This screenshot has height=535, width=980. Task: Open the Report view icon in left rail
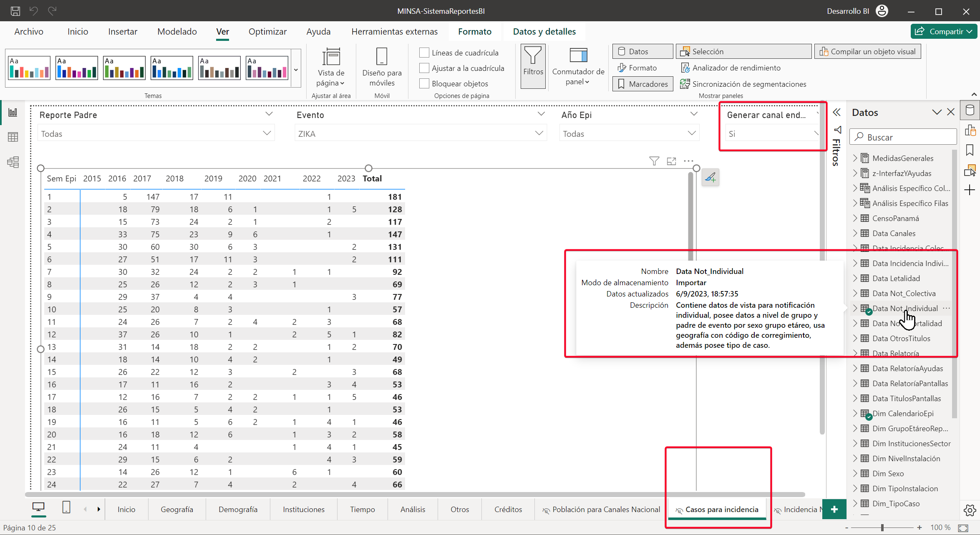[13, 113]
